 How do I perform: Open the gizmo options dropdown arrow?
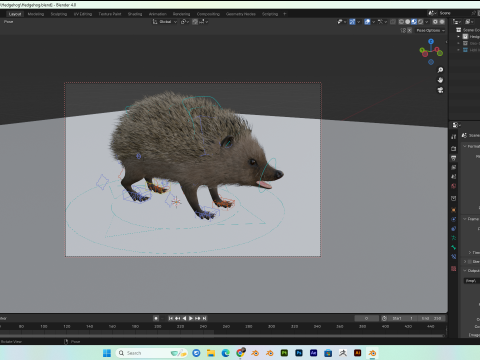pos(359,22)
